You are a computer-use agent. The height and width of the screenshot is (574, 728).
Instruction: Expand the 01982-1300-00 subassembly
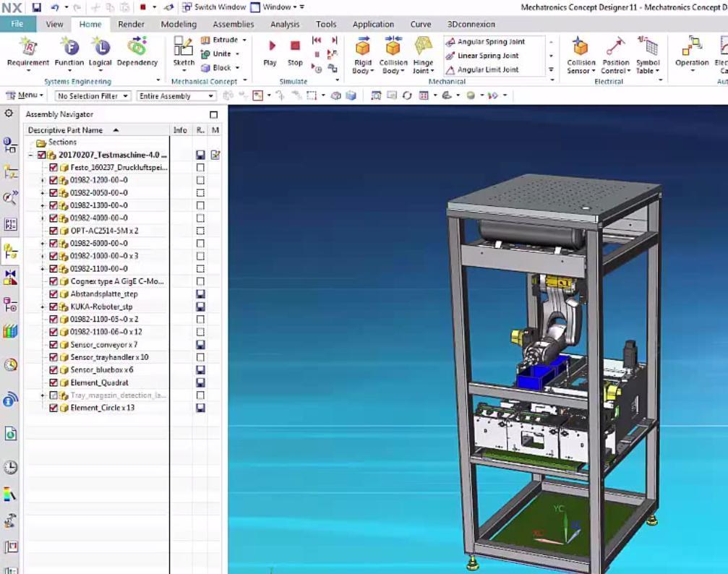click(43, 205)
